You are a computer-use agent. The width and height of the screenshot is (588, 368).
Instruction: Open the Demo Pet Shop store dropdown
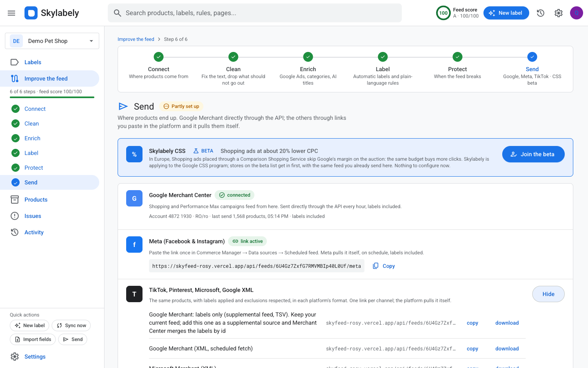pos(52,41)
